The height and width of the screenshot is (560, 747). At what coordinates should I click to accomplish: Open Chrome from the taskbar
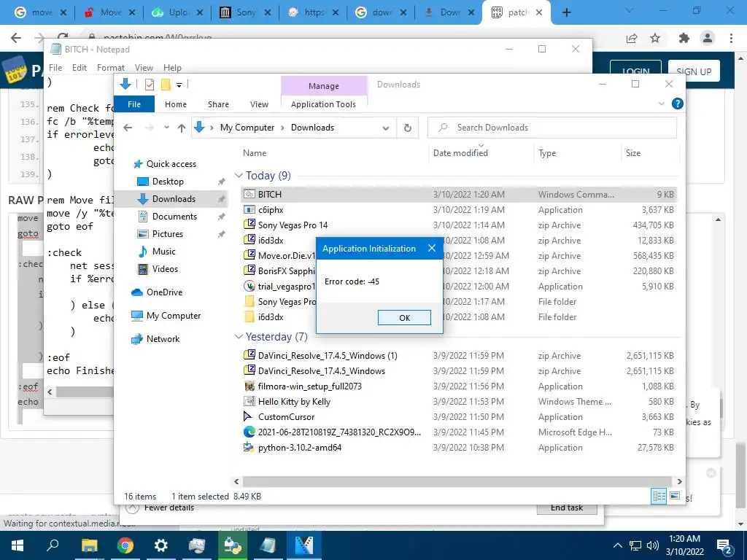(x=125, y=545)
